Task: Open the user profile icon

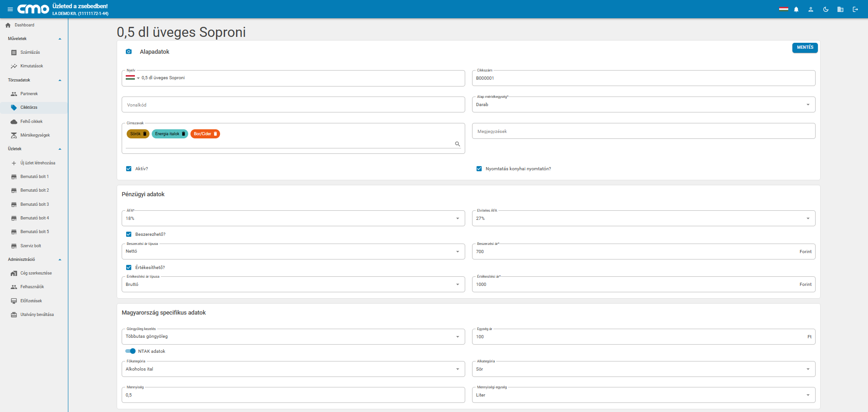Action: coord(811,9)
